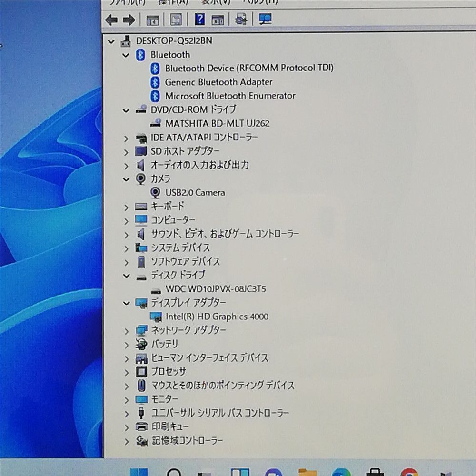Click the ネットワーク アダプター network icon
The image size is (476, 476).
pyautogui.click(x=141, y=331)
